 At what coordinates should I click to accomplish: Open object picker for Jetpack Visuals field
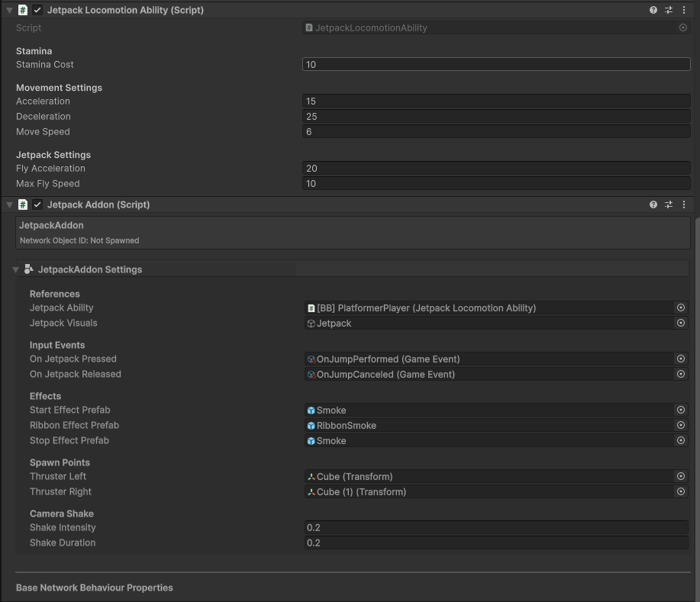pyautogui.click(x=680, y=324)
